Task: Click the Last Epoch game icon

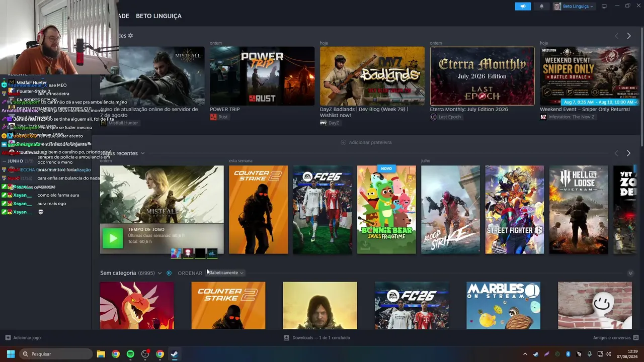Action: pos(433,117)
